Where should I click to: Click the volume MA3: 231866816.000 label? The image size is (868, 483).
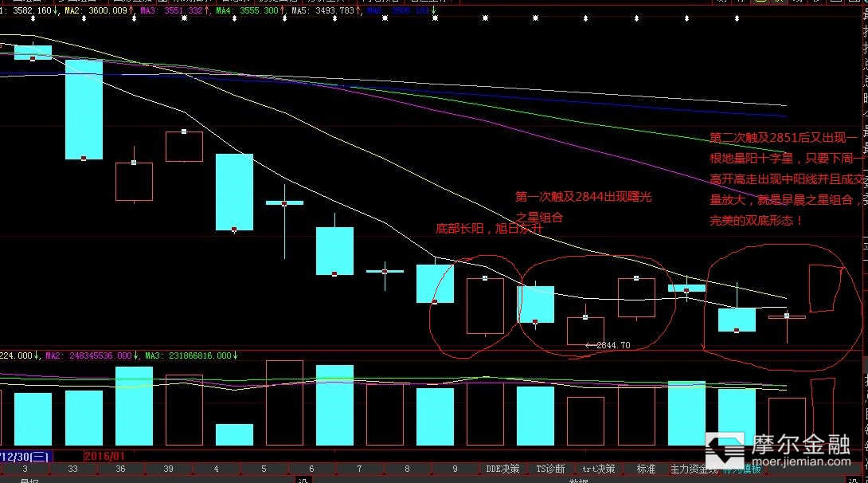[x=191, y=355]
